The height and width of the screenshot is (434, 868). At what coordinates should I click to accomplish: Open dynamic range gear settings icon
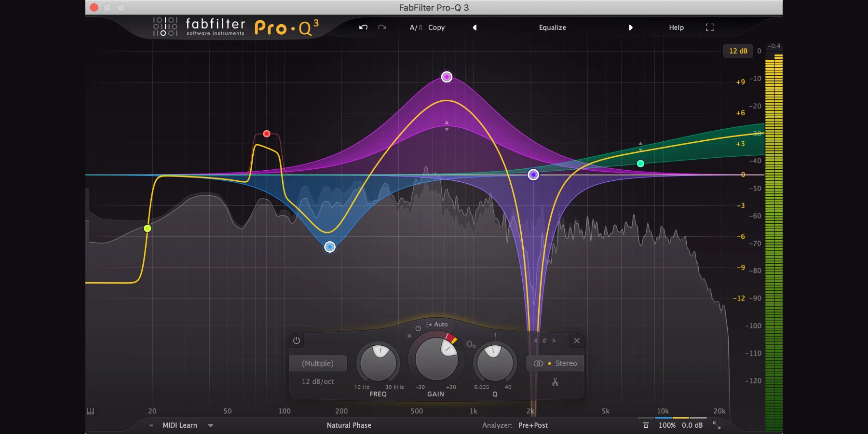click(470, 344)
